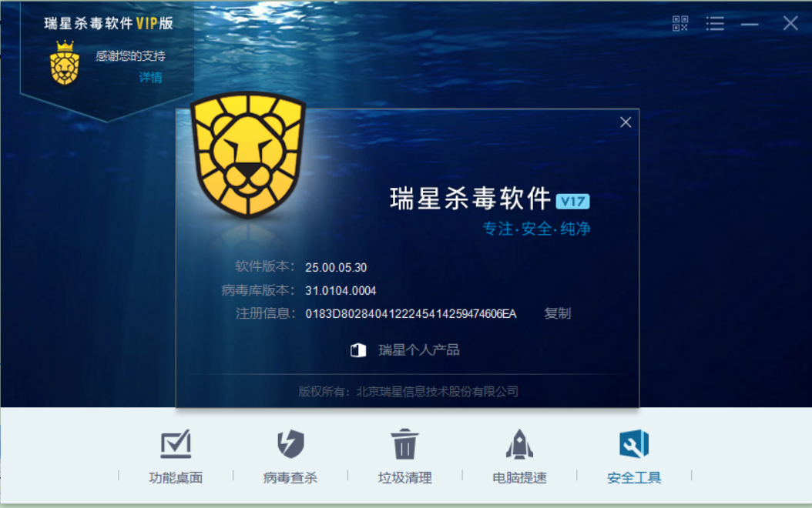Click virus database version 31.0104.0004
Viewport: 812px width, 508px height.
point(341,291)
